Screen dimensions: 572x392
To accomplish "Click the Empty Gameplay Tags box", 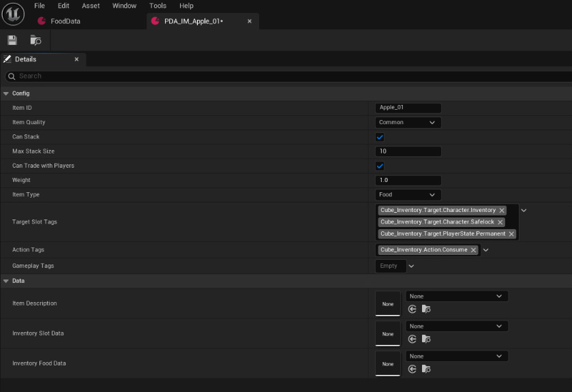I will click(x=391, y=266).
